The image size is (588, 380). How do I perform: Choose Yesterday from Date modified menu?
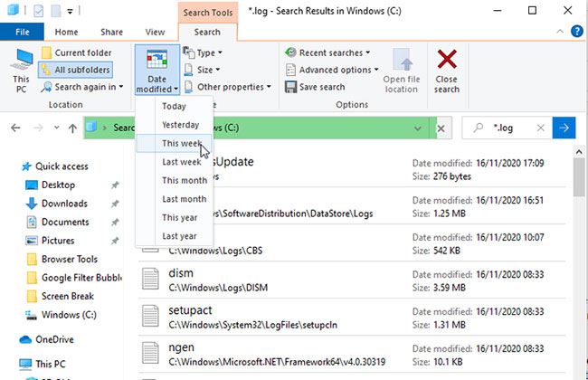click(x=174, y=125)
